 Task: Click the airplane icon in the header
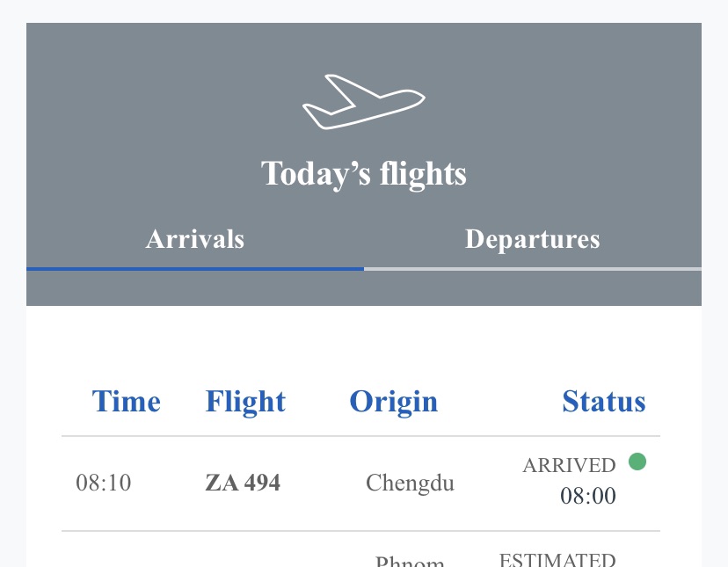363,101
